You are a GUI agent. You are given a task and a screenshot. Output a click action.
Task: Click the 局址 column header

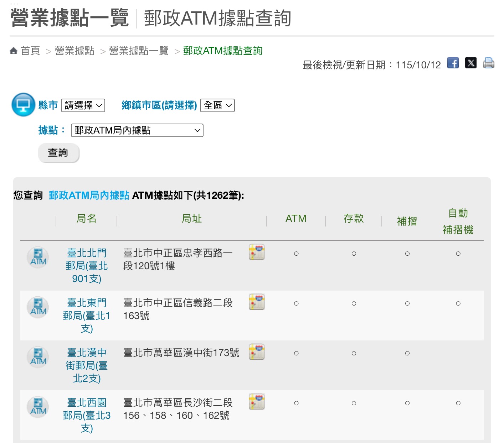(192, 218)
